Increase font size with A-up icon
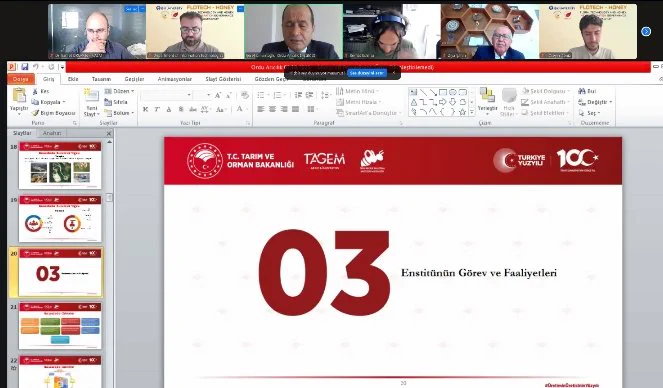 point(218,96)
